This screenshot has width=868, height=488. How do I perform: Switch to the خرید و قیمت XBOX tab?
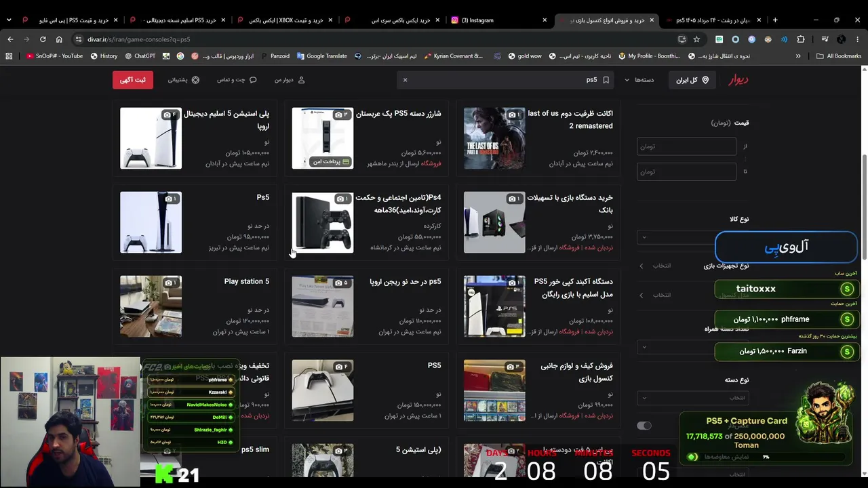tap(285, 20)
